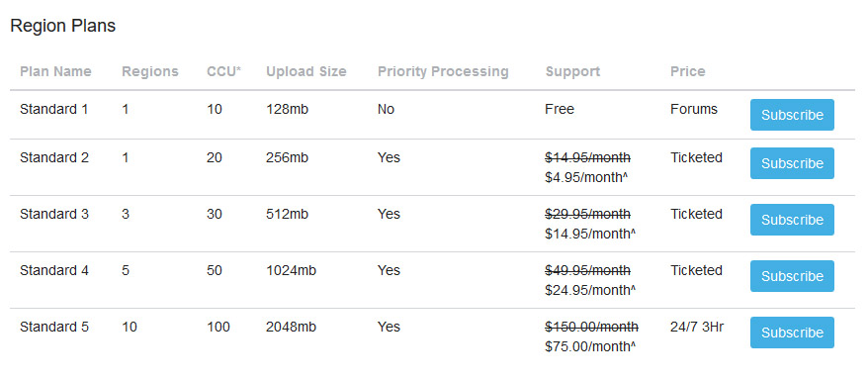Image resolution: width=868 pixels, height=381 pixels.
Task: Click the Upload Size column header
Action: coord(306,72)
